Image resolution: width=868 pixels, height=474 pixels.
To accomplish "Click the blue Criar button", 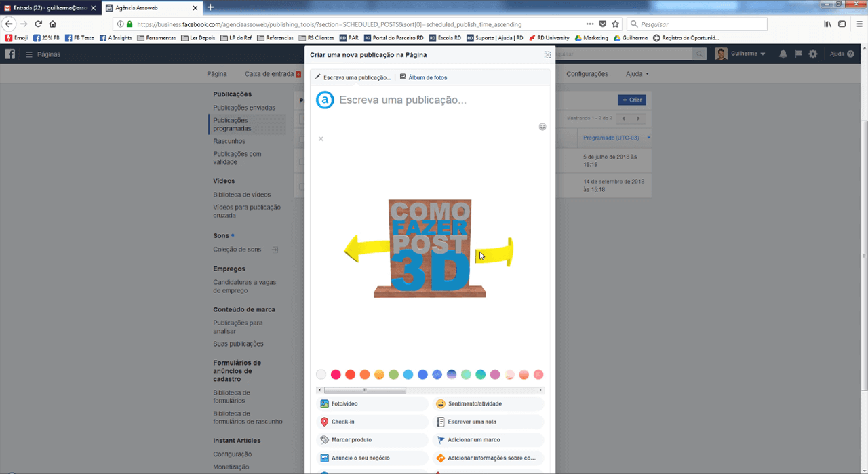I will 631,100.
